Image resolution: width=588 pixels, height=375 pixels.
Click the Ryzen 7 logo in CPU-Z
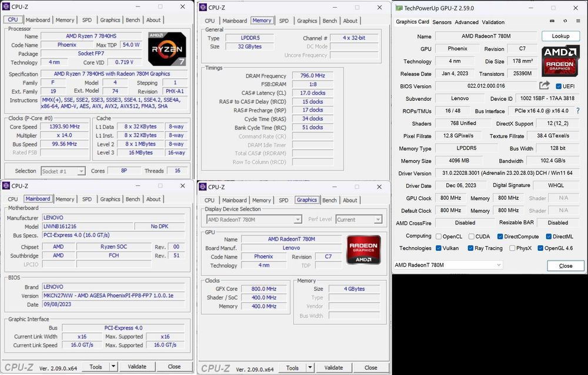pos(167,48)
